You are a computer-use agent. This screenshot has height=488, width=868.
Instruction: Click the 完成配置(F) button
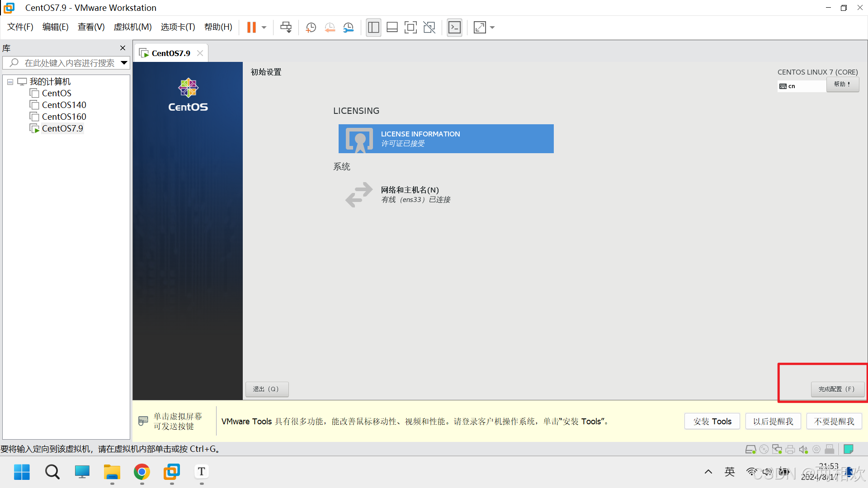[x=837, y=389]
